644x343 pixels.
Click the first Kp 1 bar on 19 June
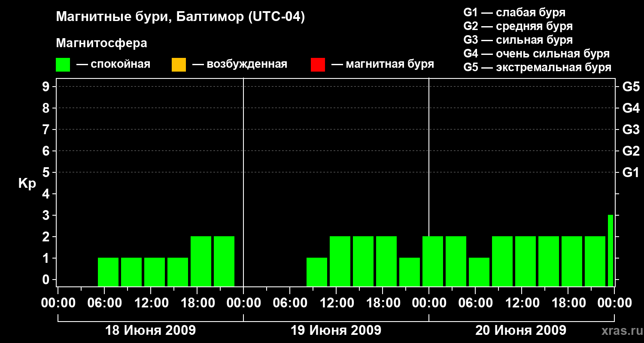point(317,272)
